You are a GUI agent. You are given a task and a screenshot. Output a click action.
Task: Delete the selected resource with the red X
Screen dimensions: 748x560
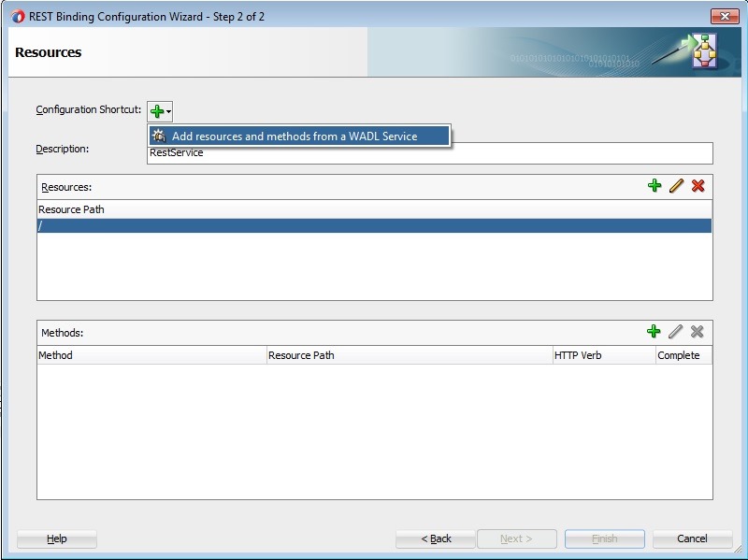click(x=698, y=186)
